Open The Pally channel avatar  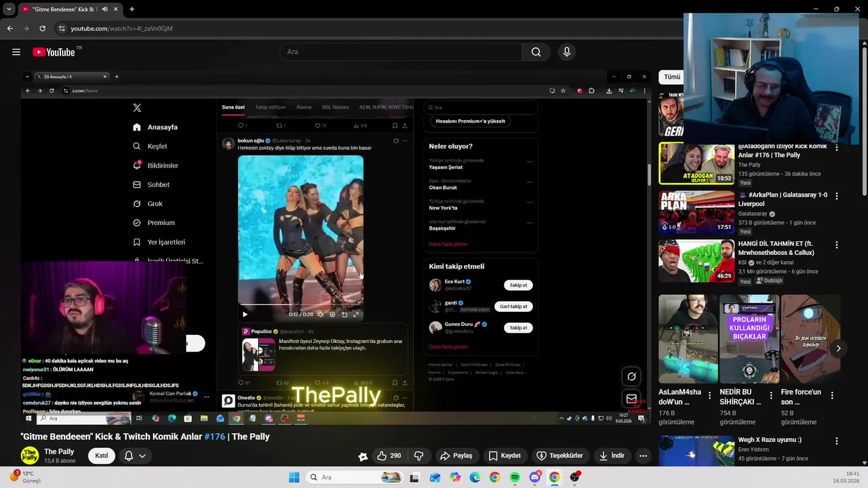click(x=30, y=455)
